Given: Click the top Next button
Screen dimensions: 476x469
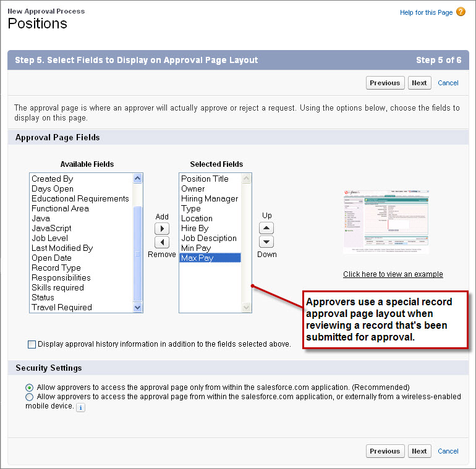Looking at the screenshot, I should click(x=419, y=83).
